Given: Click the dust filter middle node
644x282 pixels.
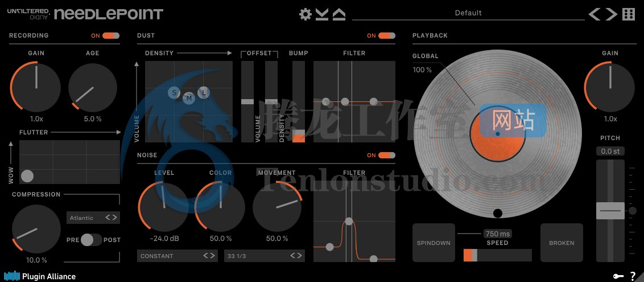Looking at the screenshot, I should click(345, 101).
